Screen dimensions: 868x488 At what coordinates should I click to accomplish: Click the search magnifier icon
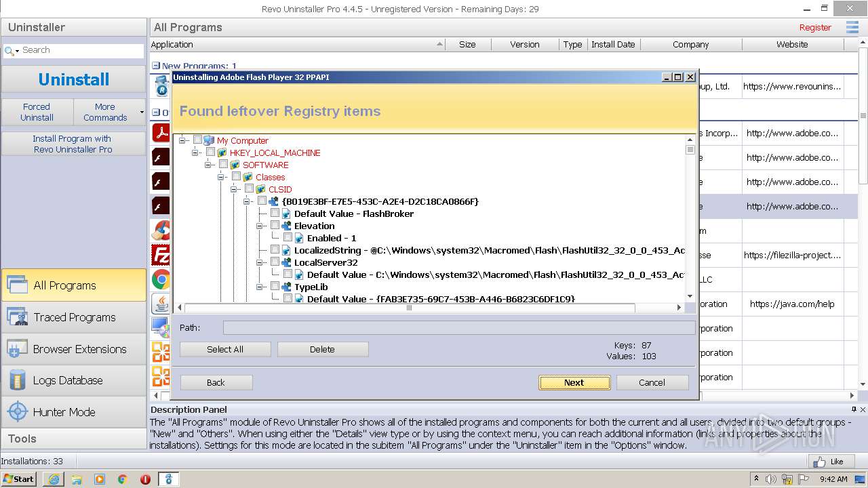click(8, 50)
